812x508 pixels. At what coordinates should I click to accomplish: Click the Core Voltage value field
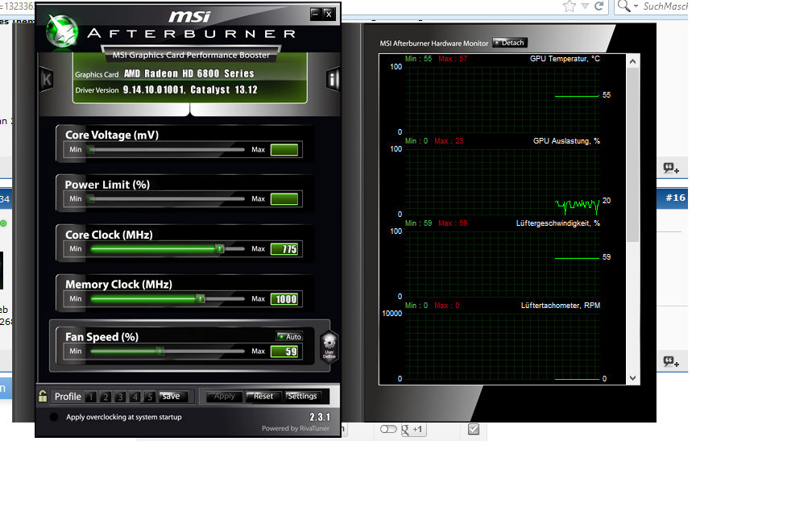click(284, 150)
